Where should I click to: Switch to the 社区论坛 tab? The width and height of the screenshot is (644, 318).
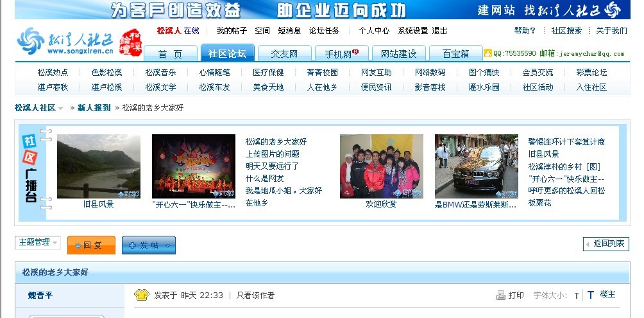(x=227, y=53)
